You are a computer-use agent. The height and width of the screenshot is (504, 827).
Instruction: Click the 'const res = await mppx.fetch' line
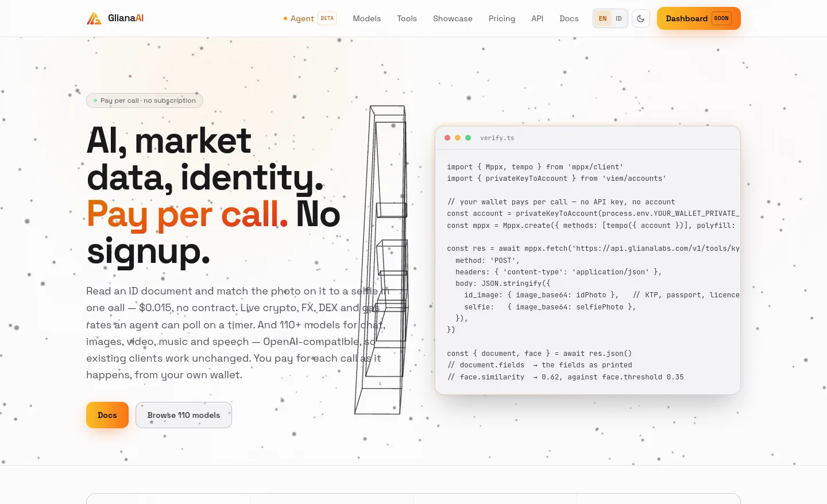(x=593, y=249)
